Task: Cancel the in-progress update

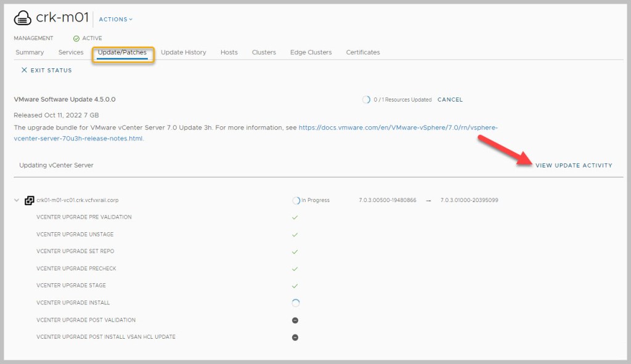Action: pyautogui.click(x=450, y=100)
